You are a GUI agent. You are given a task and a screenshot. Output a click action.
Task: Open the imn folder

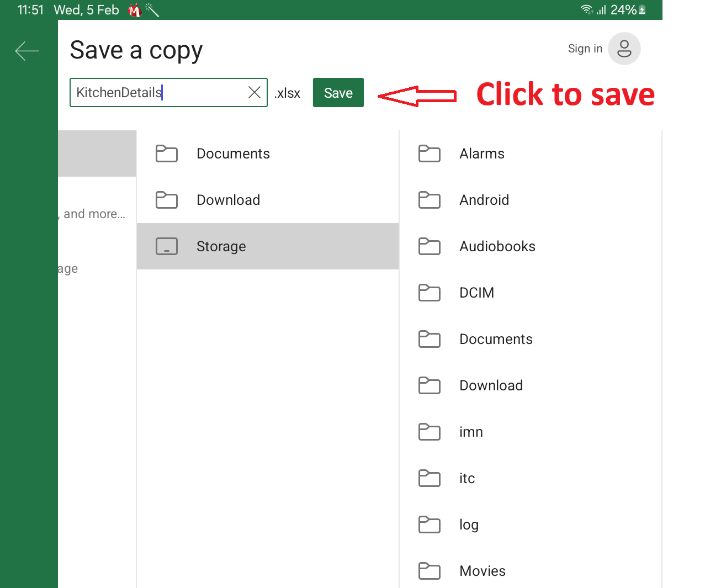coord(530,432)
